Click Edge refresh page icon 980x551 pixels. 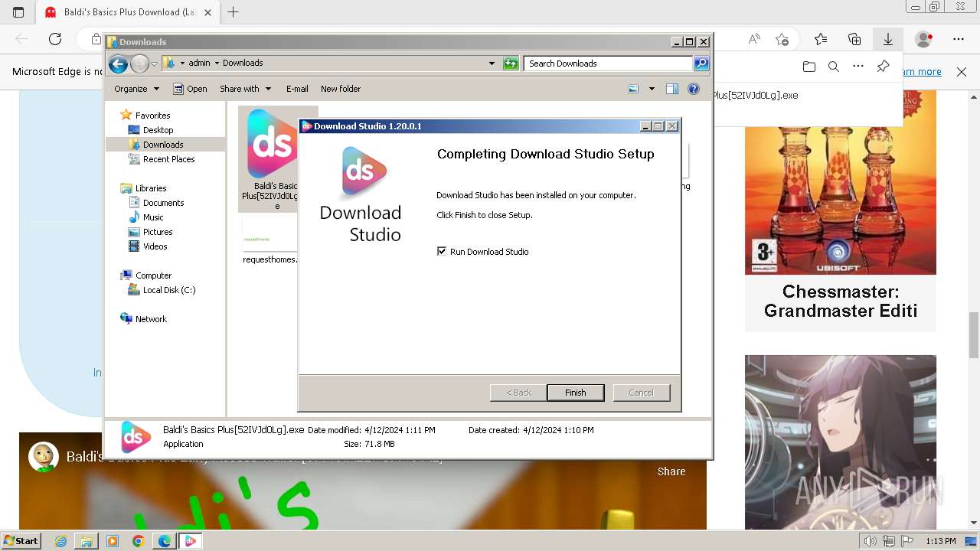[55, 39]
